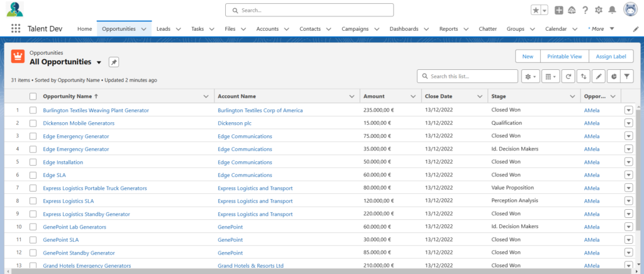Select checkbox for Edge SLA row

pyautogui.click(x=33, y=175)
